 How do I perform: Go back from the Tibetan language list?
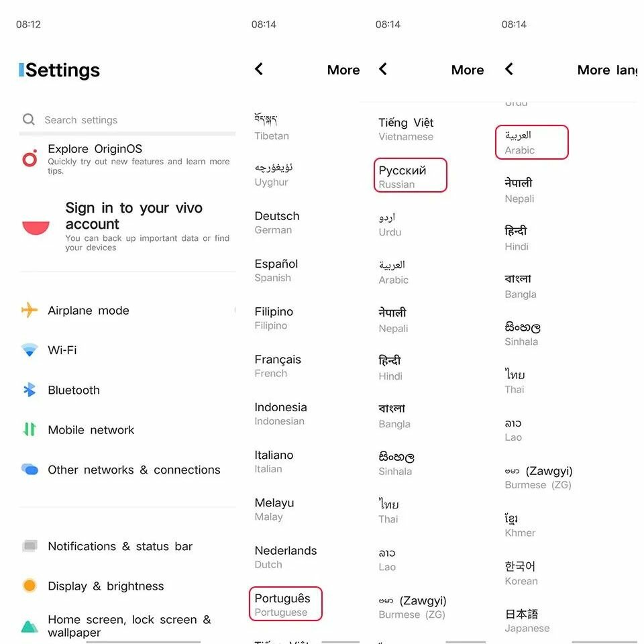click(x=259, y=69)
